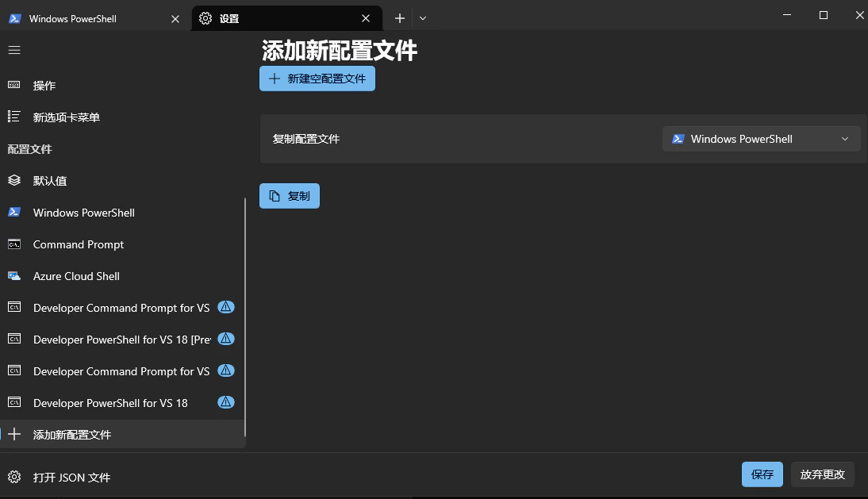Open the 复制配置文件 Windows PowerShell dropdown
The width and height of the screenshot is (868, 499).
[761, 139]
